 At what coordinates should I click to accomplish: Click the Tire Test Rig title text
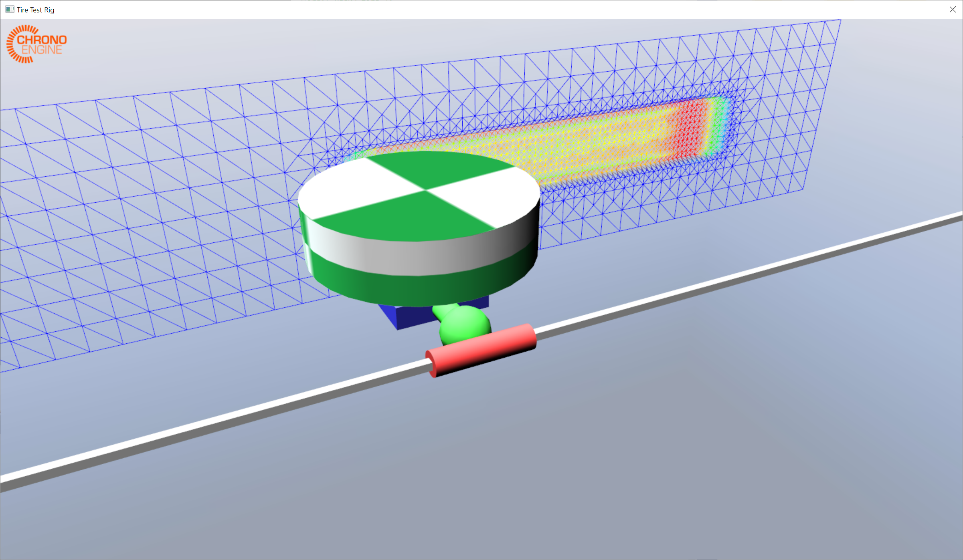tap(35, 10)
